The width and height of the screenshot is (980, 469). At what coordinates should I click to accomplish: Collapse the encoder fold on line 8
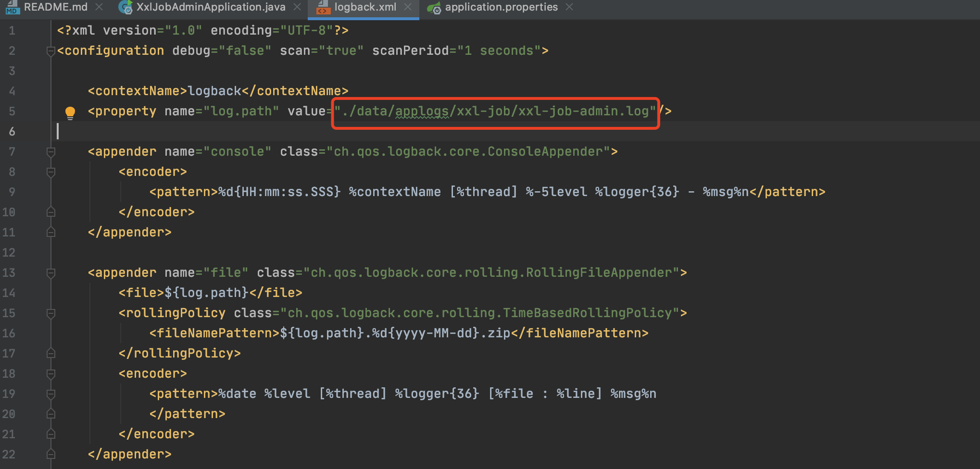[x=51, y=172]
